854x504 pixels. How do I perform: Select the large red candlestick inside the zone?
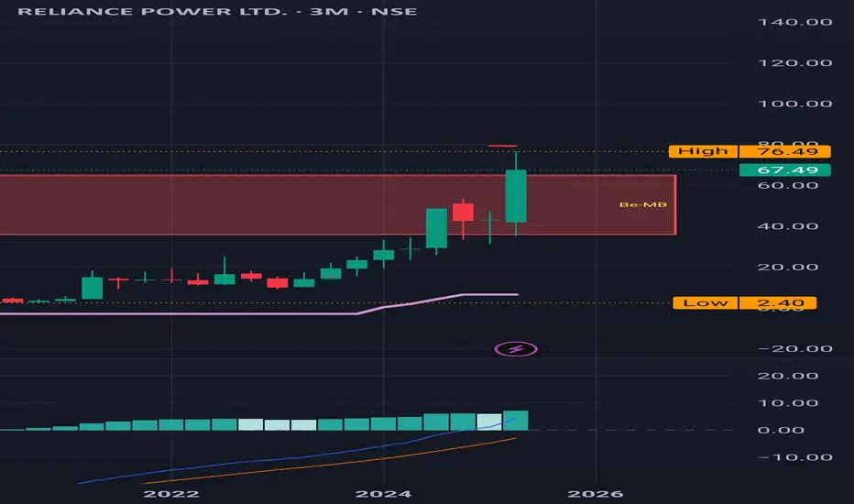pos(463,212)
